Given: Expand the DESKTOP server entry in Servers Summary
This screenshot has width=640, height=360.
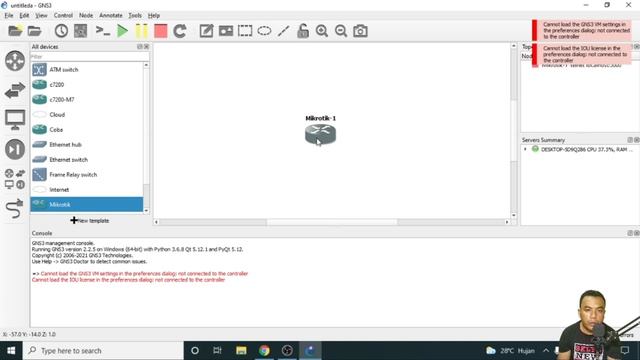Looking at the screenshot, I should [525, 149].
